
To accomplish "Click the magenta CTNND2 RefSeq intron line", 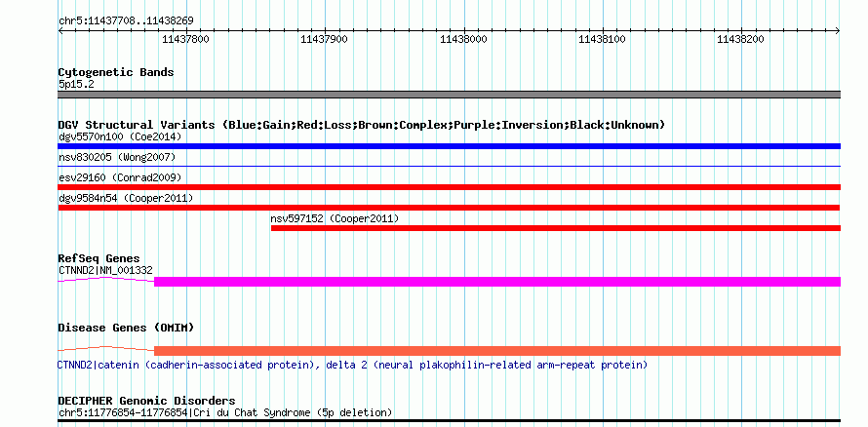I will point(105,280).
